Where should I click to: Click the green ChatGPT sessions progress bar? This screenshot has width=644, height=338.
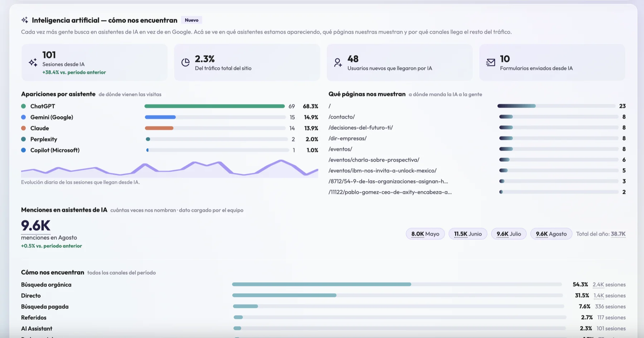click(x=215, y=106)
